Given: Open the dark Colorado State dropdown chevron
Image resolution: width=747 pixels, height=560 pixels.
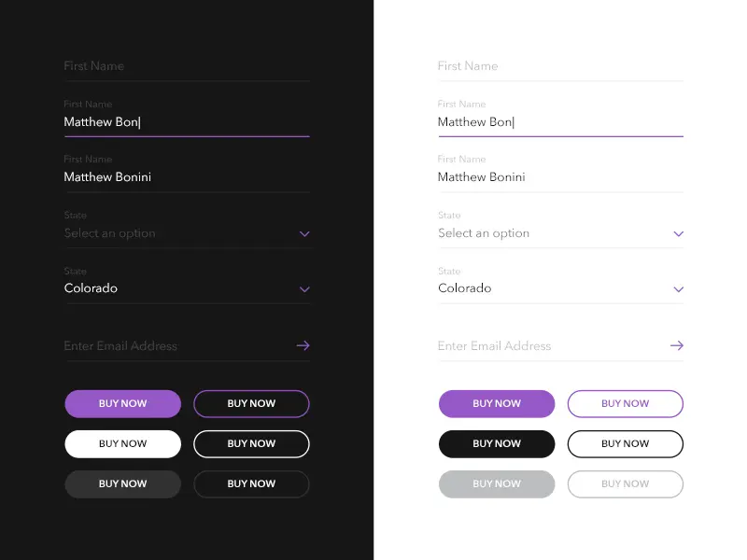Looking at the screenshot, I should (304, 289).
